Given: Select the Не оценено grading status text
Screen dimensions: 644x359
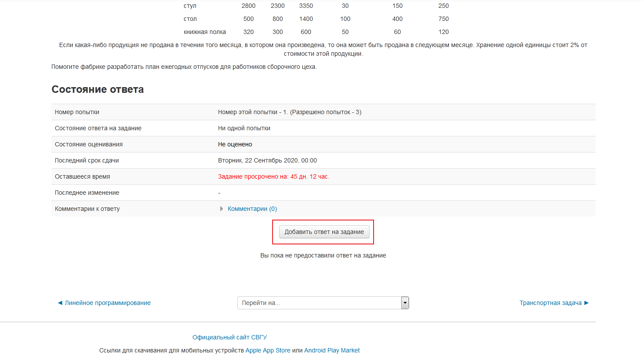Looking at the screenshot, I should [235, 144].
